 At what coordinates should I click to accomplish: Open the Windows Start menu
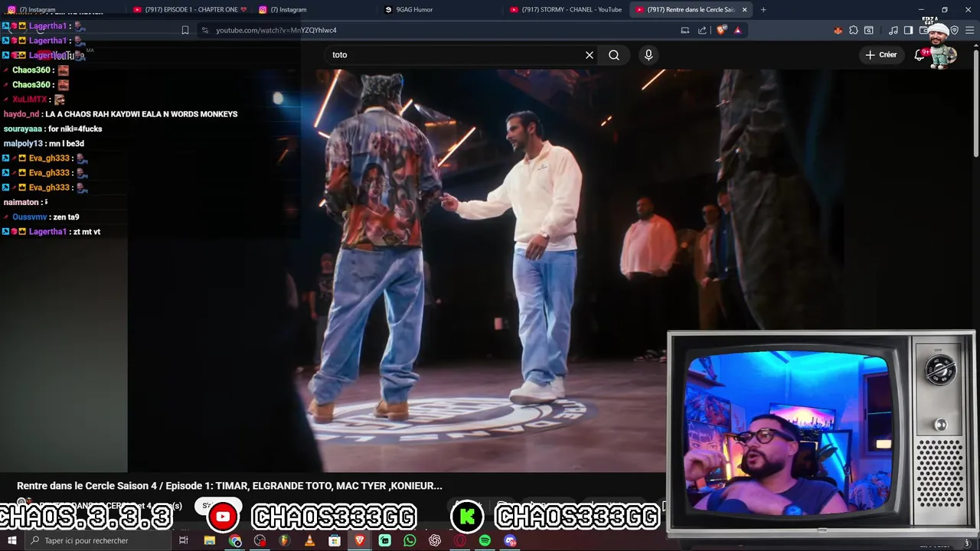[x=11, y=540]
